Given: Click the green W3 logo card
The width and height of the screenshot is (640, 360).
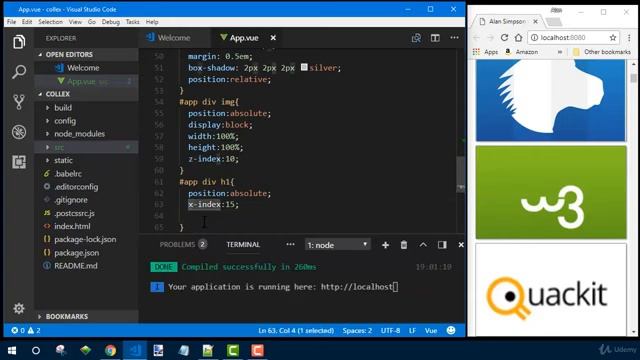Looking at the screenshot, I should click(x=551, y=192).
